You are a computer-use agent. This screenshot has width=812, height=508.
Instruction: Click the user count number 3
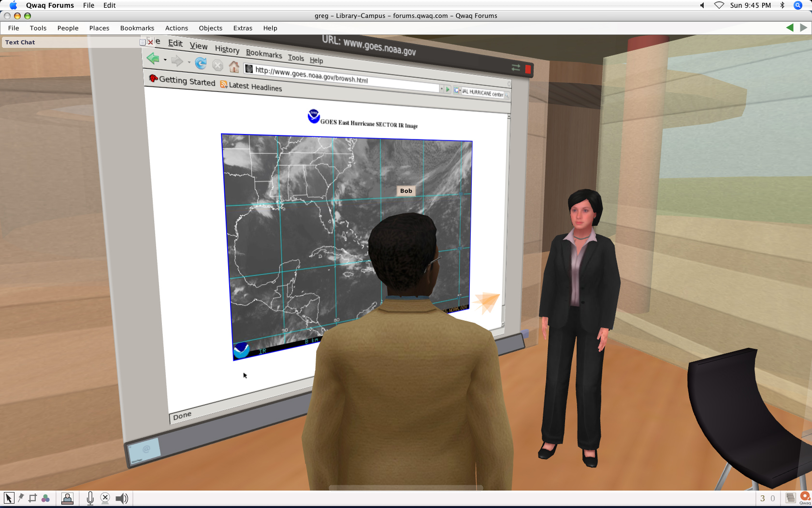pos(763,498)
